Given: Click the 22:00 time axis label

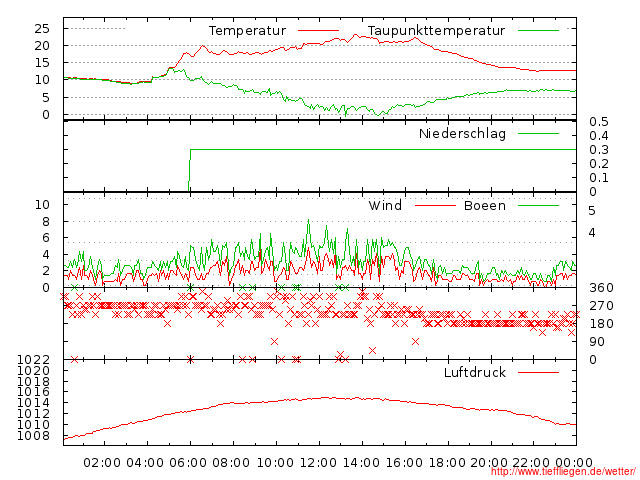Looking at the screenshot, I should [532, 462].
